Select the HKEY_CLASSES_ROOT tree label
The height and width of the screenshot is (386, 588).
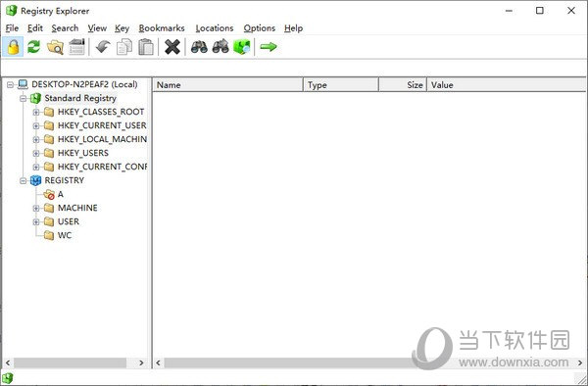point(101,112)
